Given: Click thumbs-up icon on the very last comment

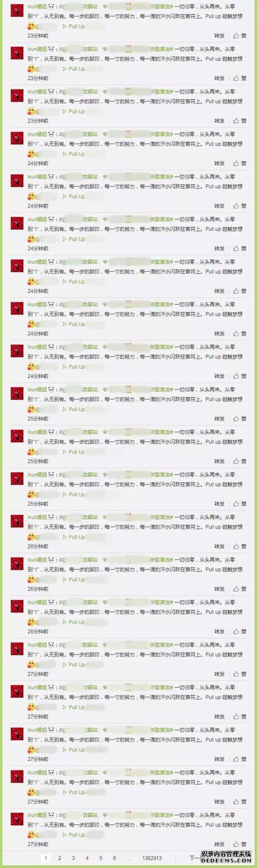Looking at the screenshot, I should click(x=236, y=844).
